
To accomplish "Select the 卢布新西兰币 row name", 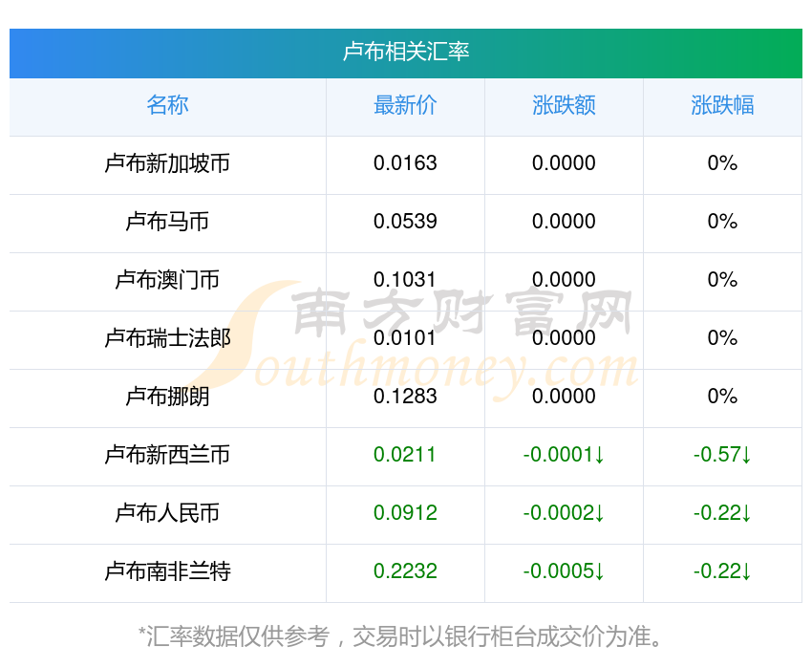I will pyautogui.click(x=167, y=455).
